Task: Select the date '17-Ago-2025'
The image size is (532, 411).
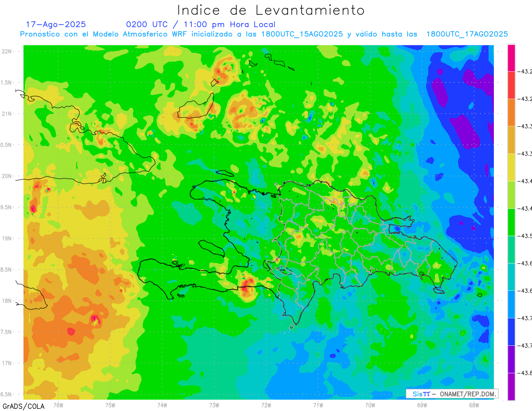Action: (56, 24)
